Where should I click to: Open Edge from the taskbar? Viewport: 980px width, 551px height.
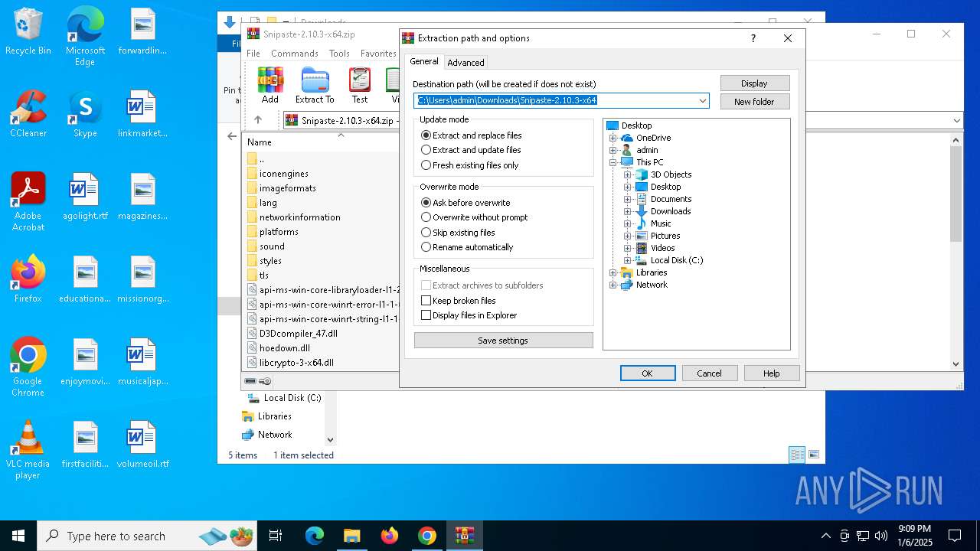315,536
